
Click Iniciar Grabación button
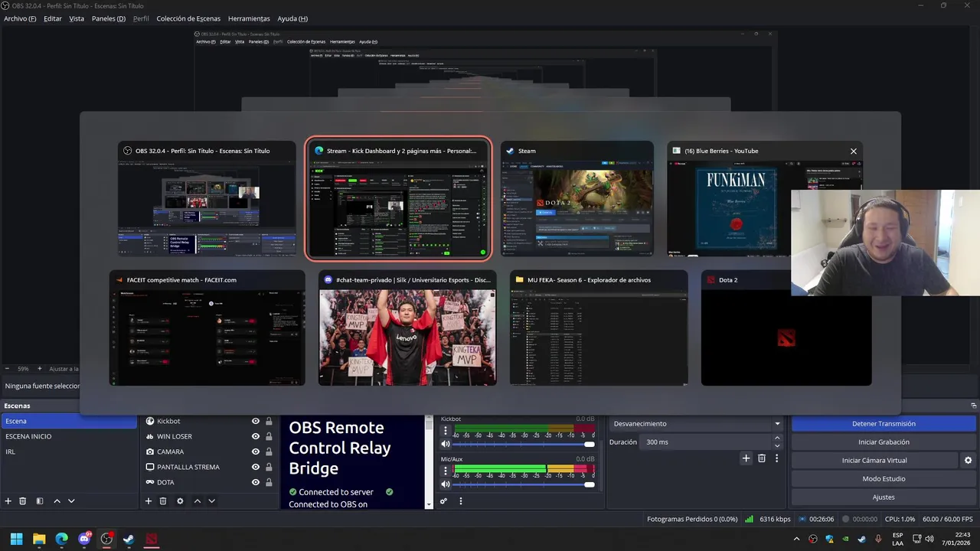pyautogui.click(x=884, y=442)
